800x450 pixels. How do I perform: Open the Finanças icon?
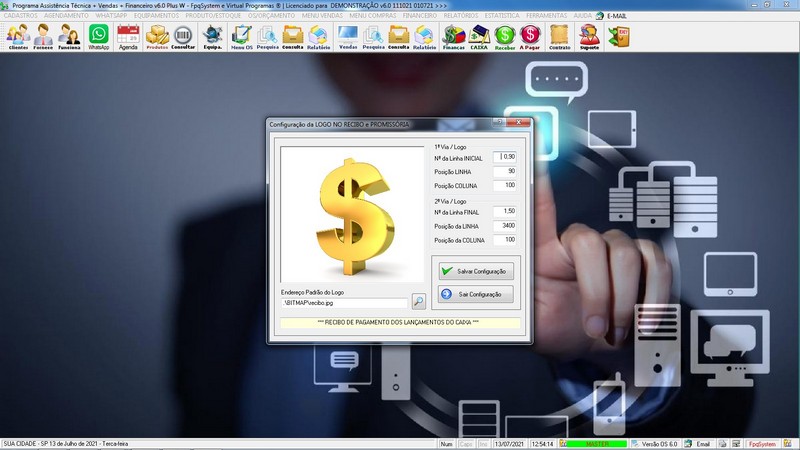click(454, 37)
